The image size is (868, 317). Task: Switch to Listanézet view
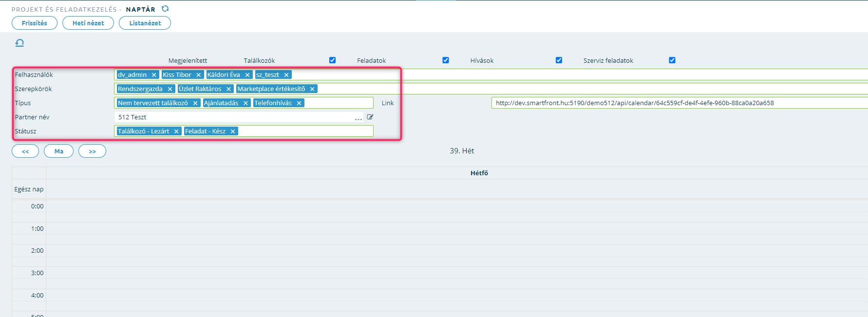click(145, 23)
